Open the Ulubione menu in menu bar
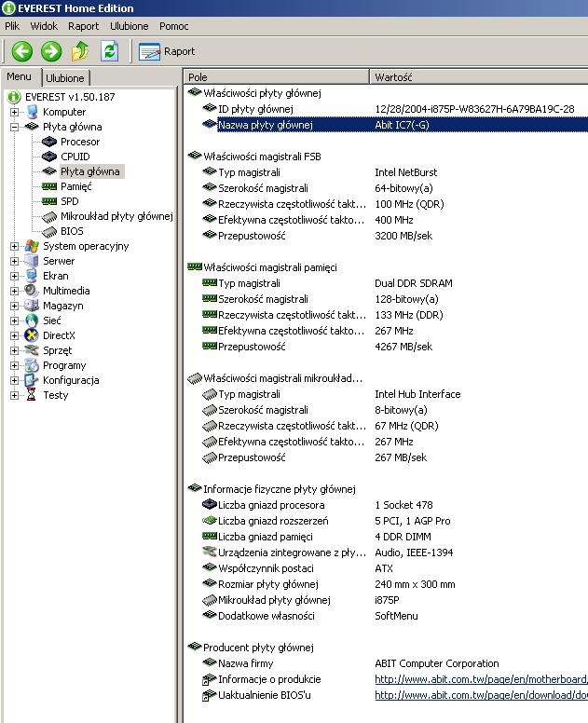 tap(130, 26)
